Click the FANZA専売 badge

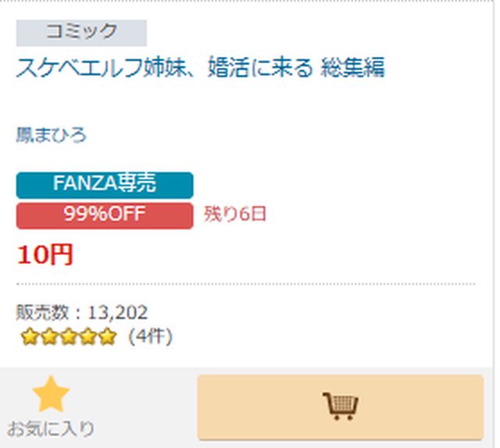coord(105,184)
